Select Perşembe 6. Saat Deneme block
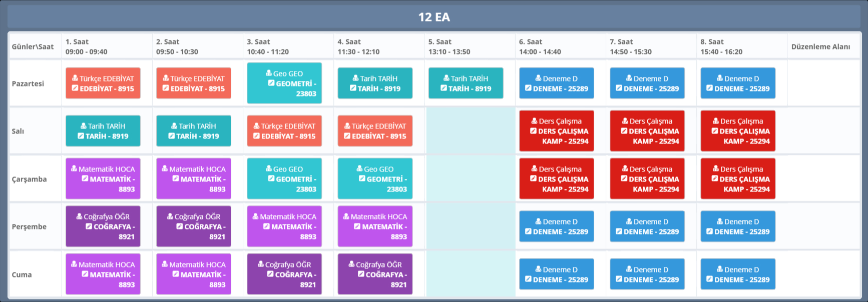 click(x=557, y=226)
